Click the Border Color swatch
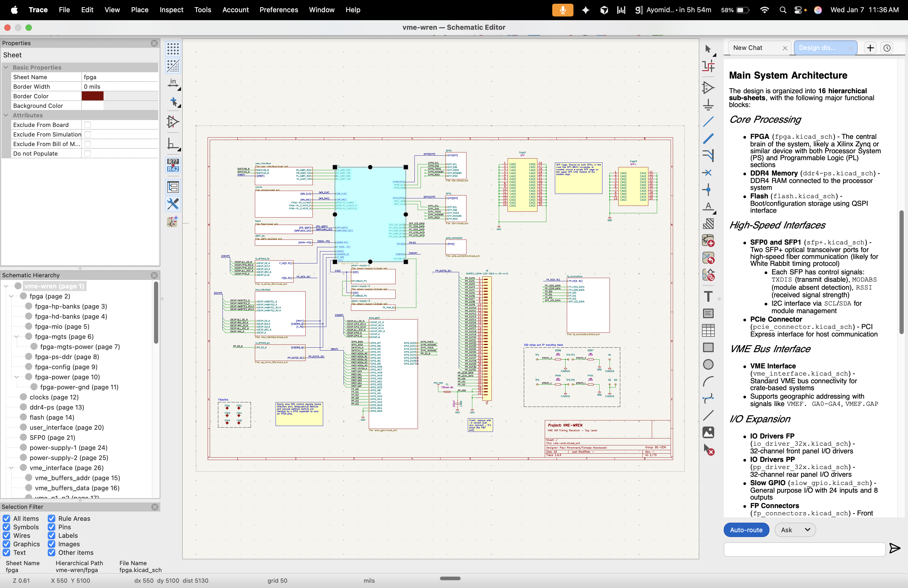Viewport: 908px width, 588px height. click(x=93, y=96)
